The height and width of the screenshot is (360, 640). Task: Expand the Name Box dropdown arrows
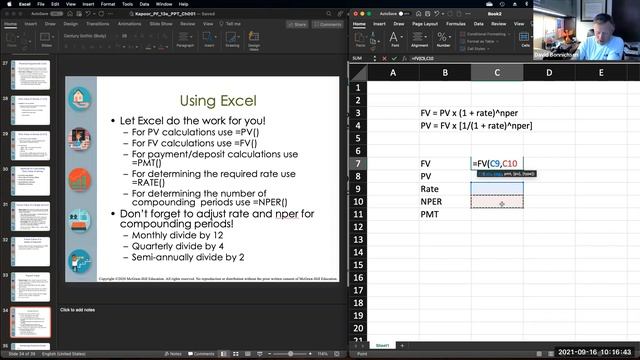point(374,58)
